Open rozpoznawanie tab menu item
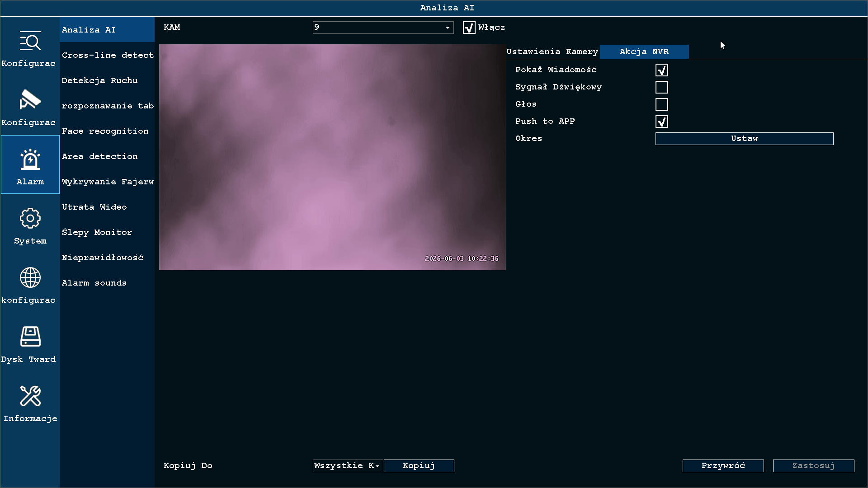Viewport: 868px width, 488px height. (107, 106)
